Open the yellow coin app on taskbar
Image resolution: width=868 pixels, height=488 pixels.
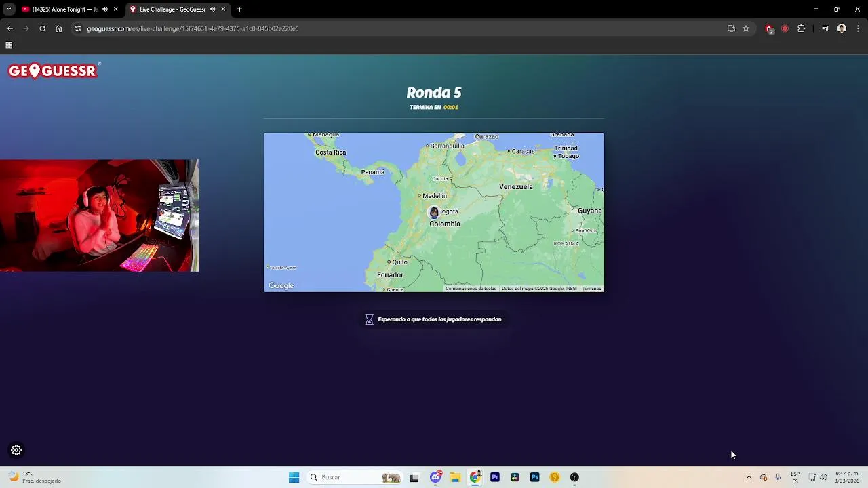coord(555,477)
